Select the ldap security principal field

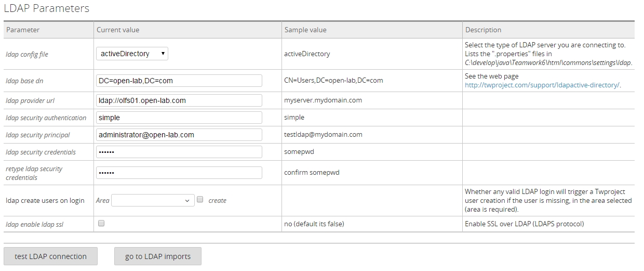tap(179, 135)
